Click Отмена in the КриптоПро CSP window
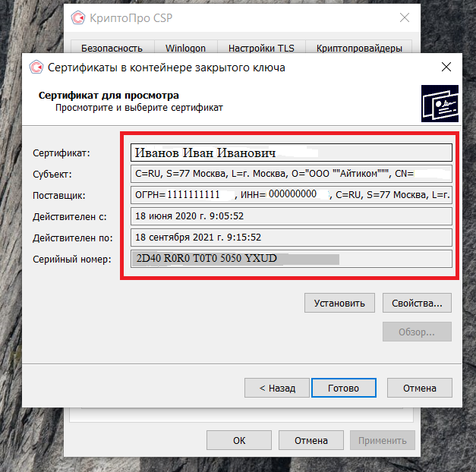 click(x=311, y=440)
